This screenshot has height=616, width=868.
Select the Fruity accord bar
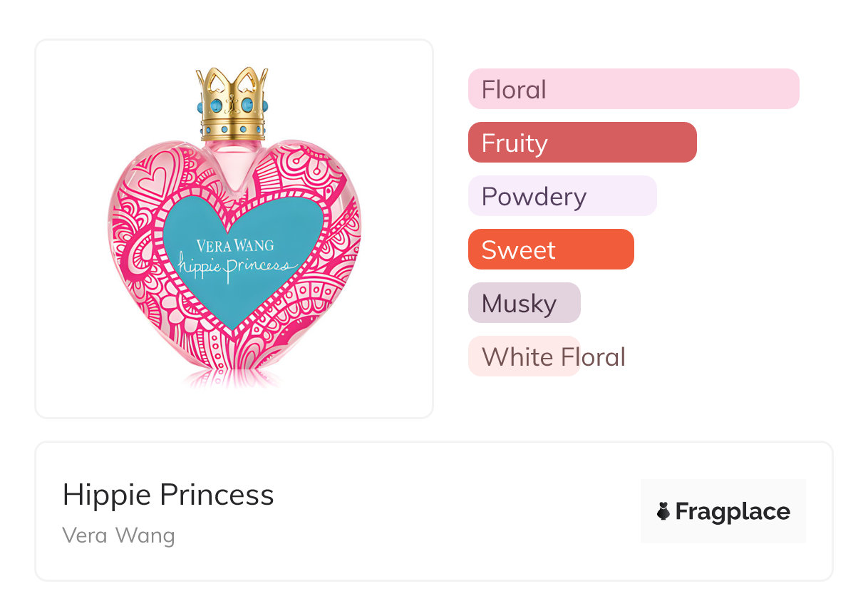point(582,143)
